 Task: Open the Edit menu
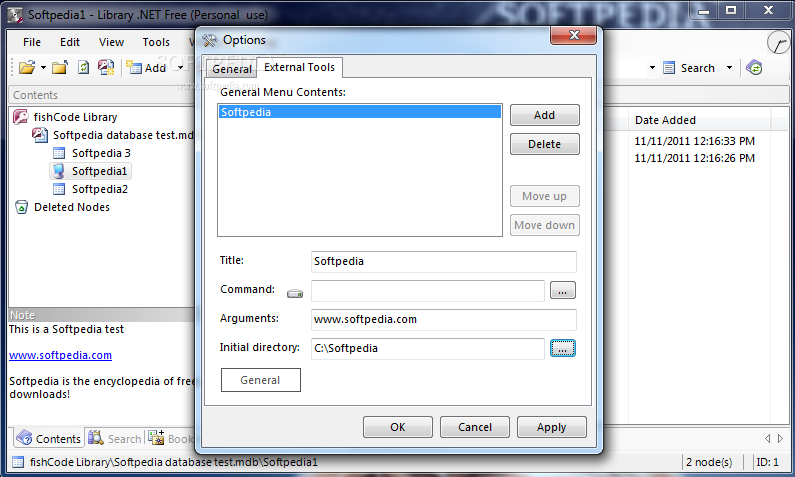[69, 42]
